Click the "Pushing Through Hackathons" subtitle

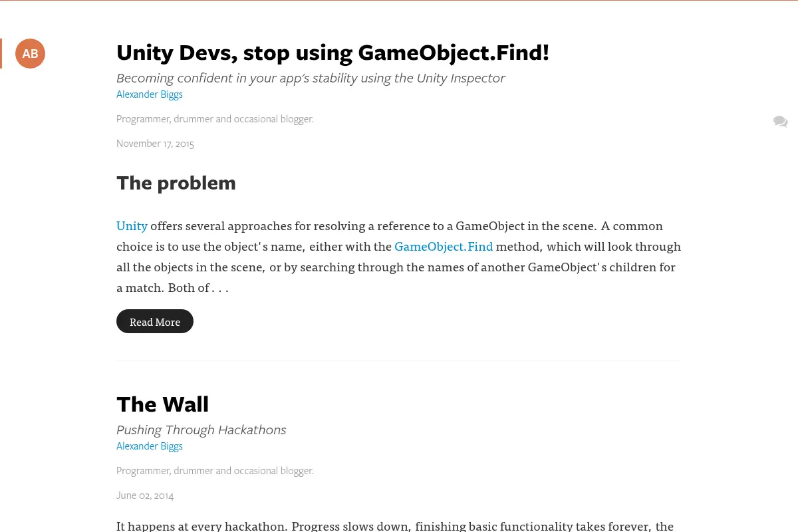pyautogui.click(x=201, y=430)
